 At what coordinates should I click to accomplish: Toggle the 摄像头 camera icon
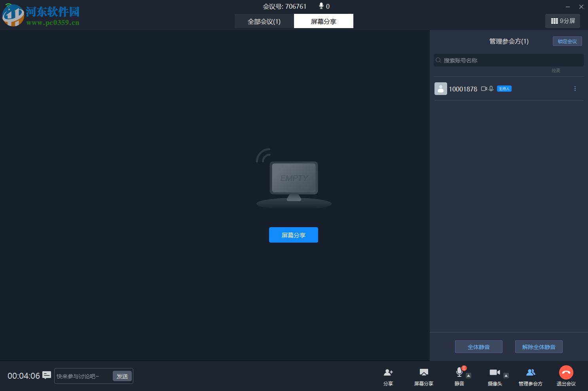click(x=495, y=372)
